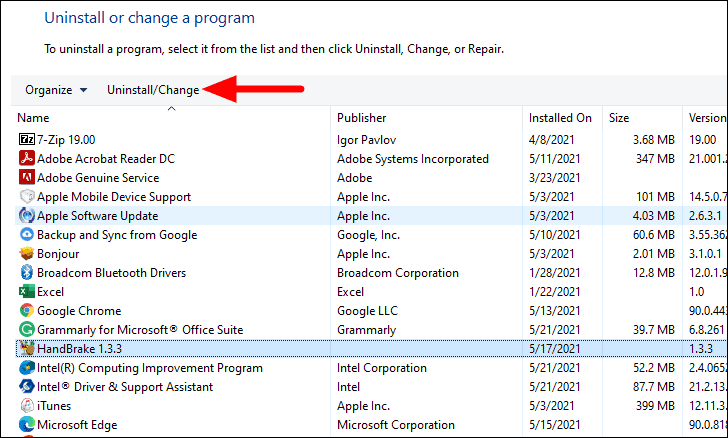Click the 4/8/2021 install date
The width and height of the screenshot is (728, 438).
point(552,140)
